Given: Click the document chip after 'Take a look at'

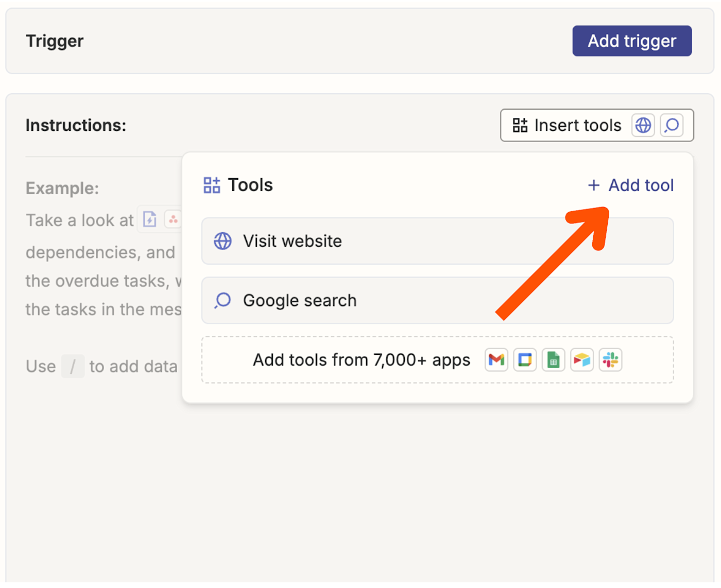Looking at the screenshot, I should click(x=150, y=220).
